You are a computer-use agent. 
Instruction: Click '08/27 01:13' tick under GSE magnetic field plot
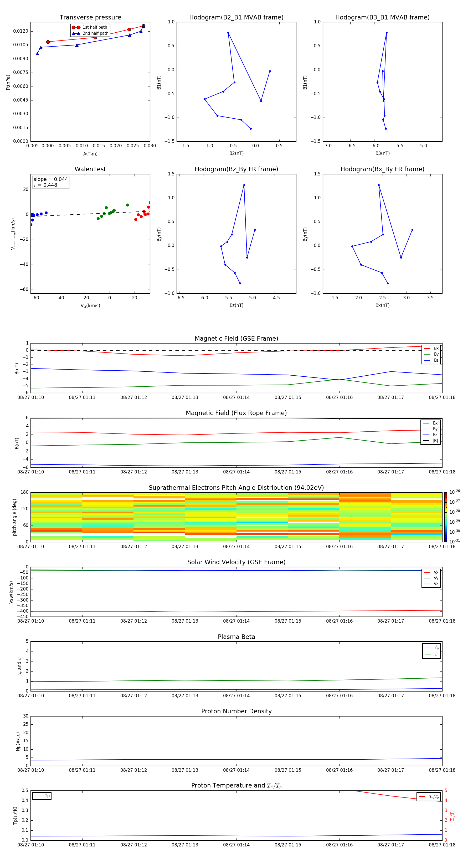coord(185,398)
